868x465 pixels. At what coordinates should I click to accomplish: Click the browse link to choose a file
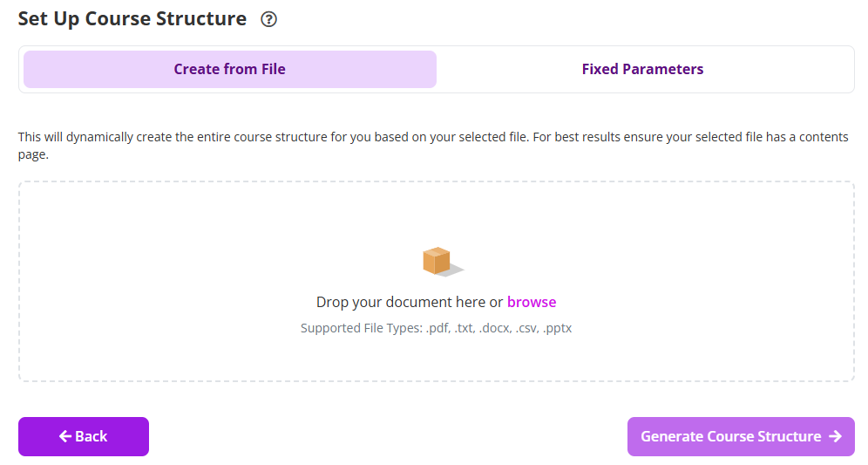point(532,302)
